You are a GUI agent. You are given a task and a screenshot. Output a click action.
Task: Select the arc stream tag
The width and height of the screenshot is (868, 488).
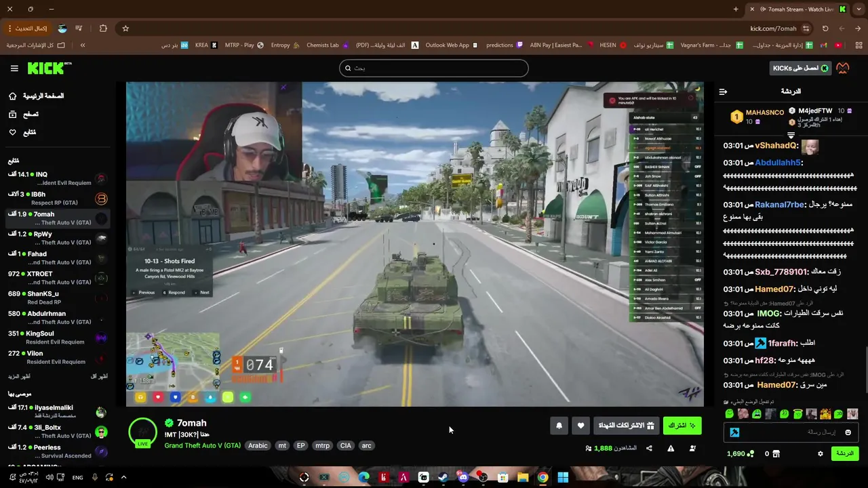367,445
